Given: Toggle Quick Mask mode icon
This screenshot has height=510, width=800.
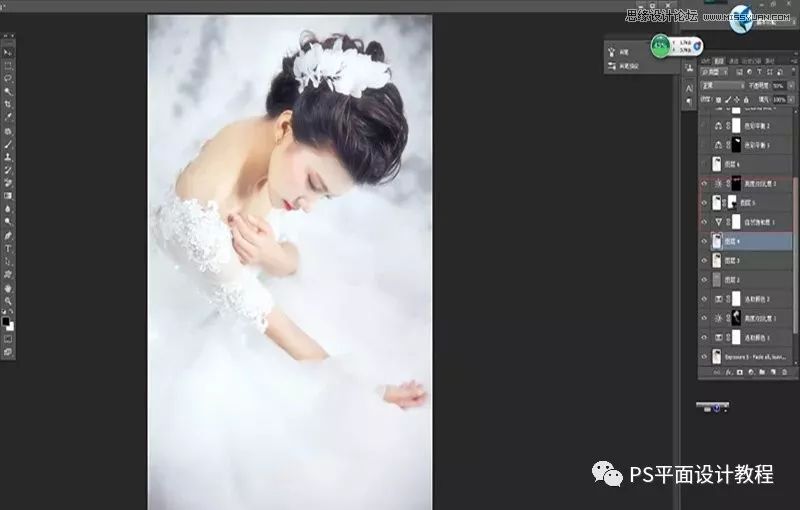Looking at the screenshot, I should 8,339.
